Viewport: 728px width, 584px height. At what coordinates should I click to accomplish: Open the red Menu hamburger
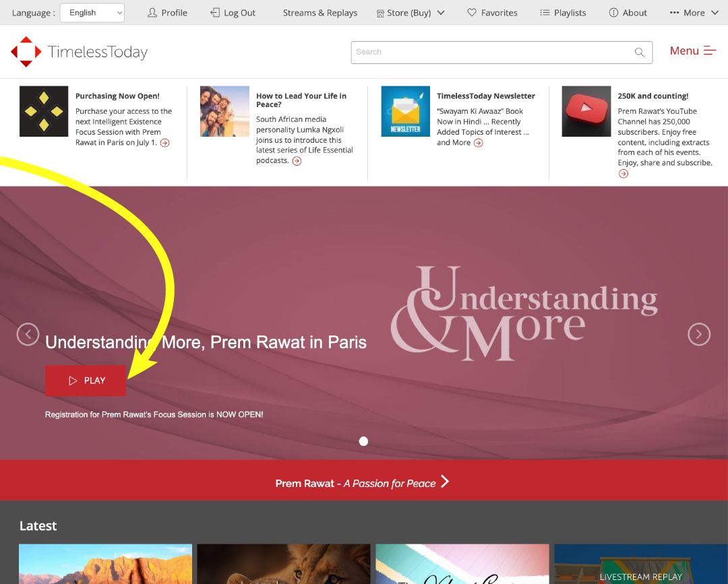(693, 51)
